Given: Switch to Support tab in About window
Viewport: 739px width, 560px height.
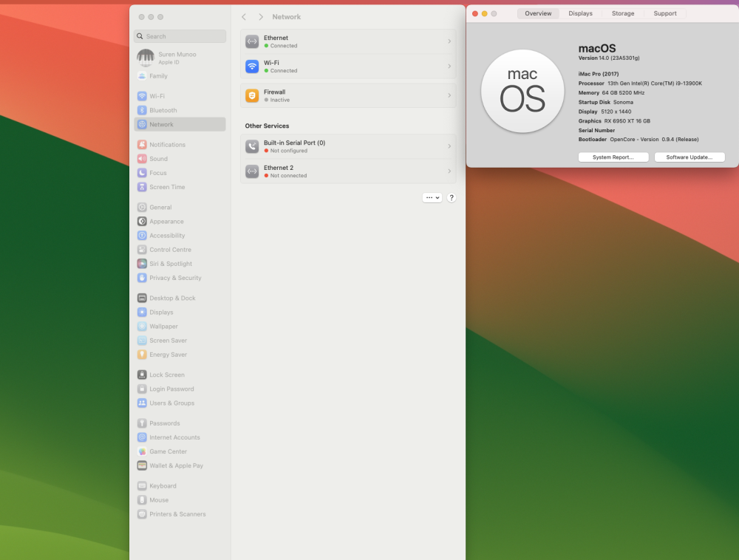Looking at the screenshot, I should point(665,13).
